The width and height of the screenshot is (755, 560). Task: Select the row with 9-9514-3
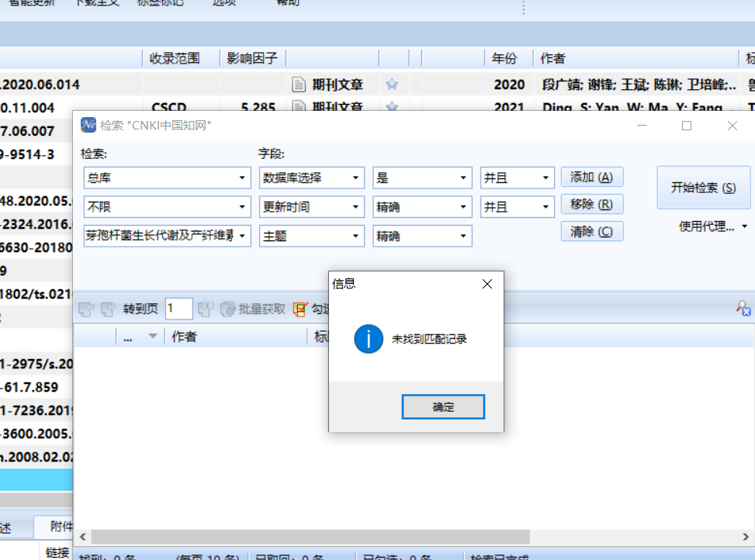(x=36, y=154)
